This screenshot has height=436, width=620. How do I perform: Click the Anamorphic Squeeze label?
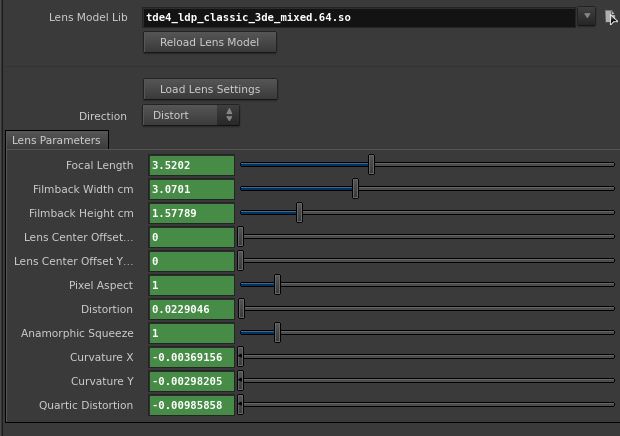point(77,333)
